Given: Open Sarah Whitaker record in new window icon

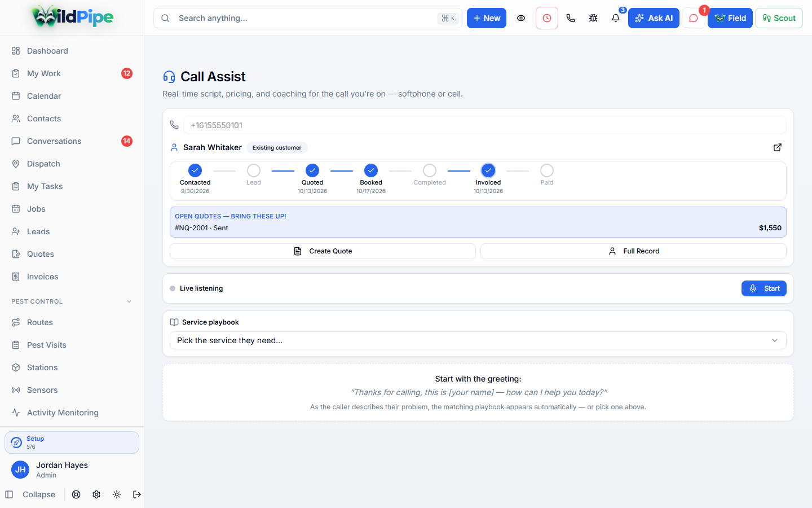Looking at the screenshot, I should click(x=778, y=147).
